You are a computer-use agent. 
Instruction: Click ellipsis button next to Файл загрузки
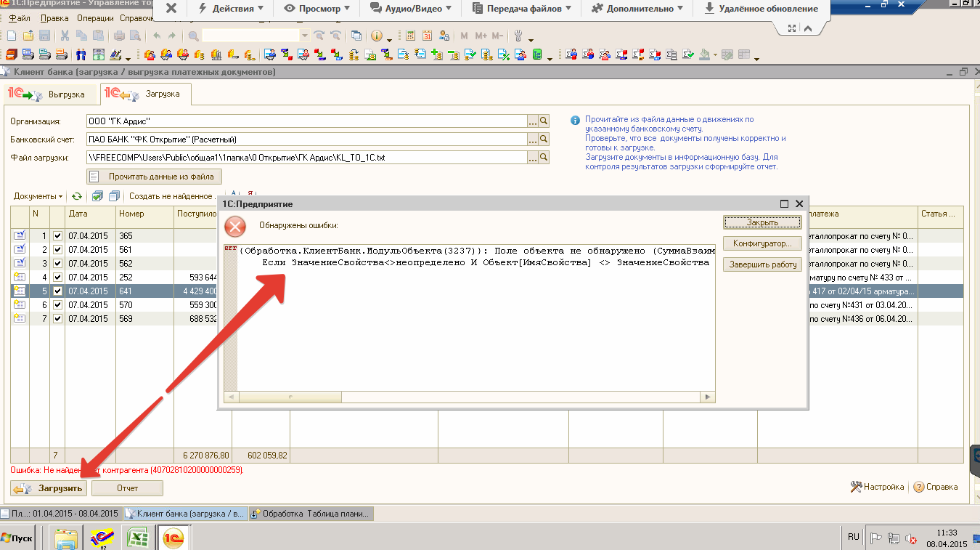(532, 157)
